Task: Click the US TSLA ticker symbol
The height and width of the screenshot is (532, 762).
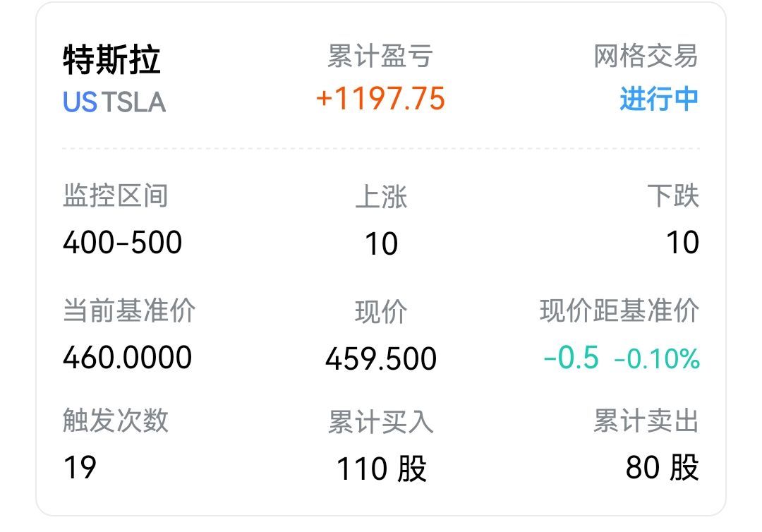Action: pyautogui.click(x=114, y=102)
